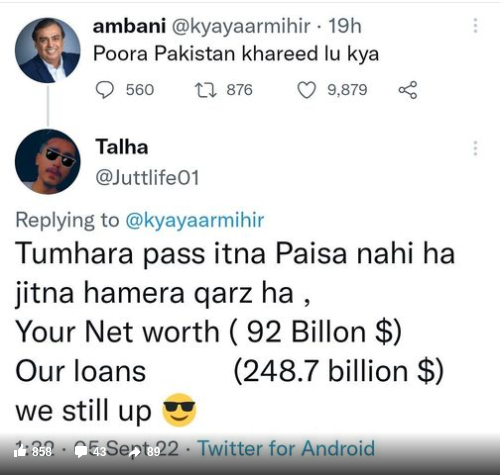Click the Talha display name
The image size is (500, 475).
pyautogui.click(x=122, y=147)
